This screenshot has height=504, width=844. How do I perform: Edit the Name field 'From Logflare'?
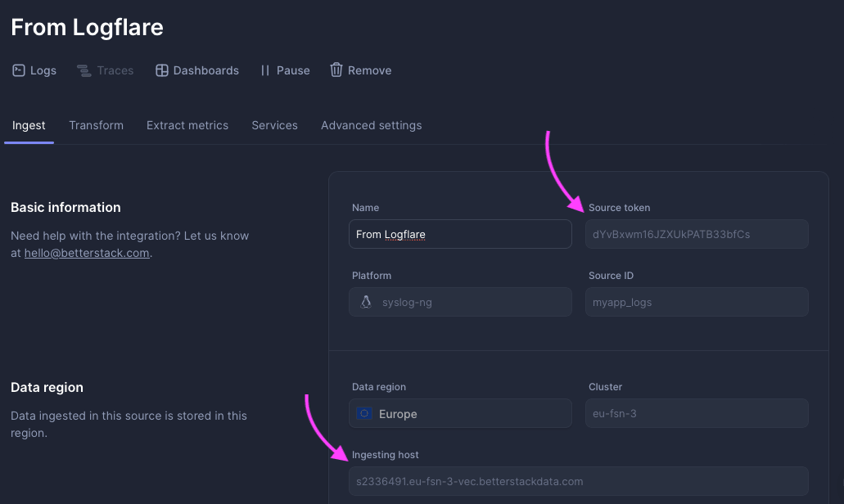click(x=460, y=234)
